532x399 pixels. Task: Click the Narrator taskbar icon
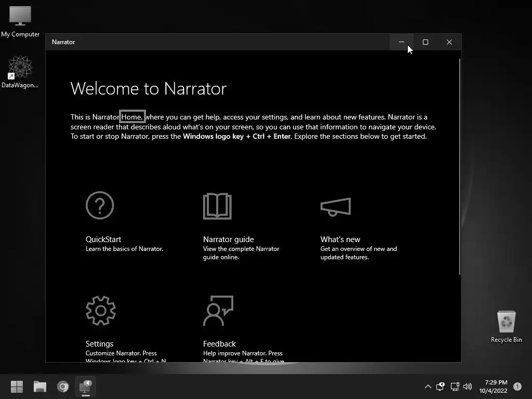pos(86,387)
